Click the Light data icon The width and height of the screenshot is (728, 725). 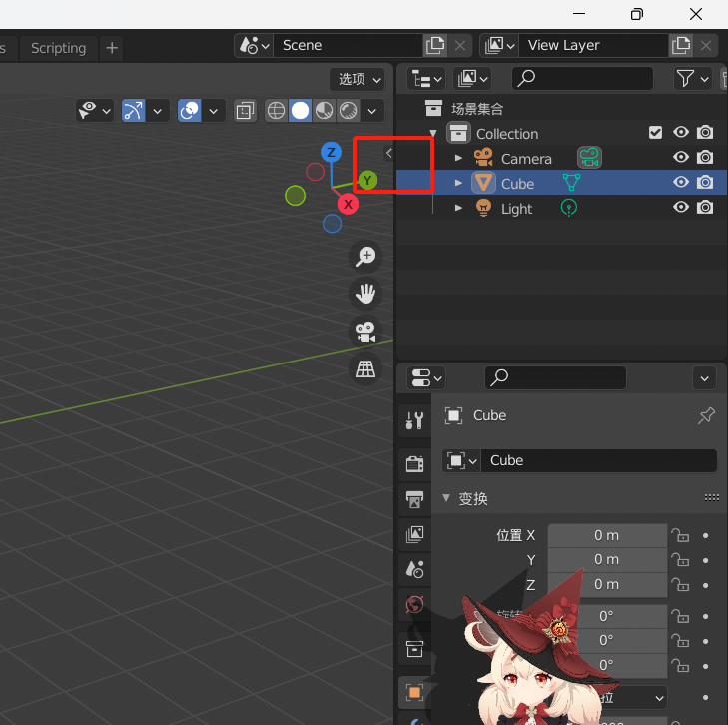pos(569,208)
